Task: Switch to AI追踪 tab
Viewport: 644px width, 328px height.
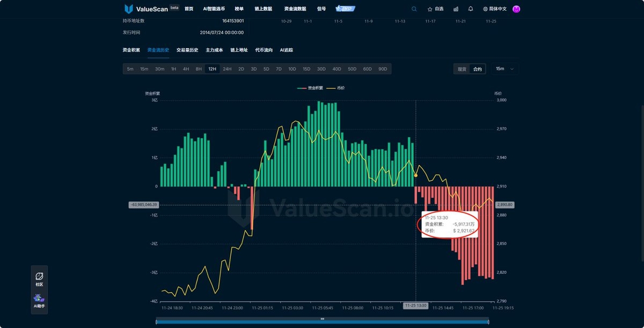Action: pos(286,50)
